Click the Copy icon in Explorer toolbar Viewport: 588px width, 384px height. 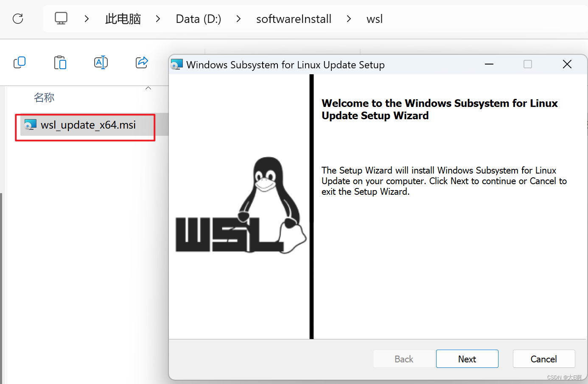coord(20,63)
